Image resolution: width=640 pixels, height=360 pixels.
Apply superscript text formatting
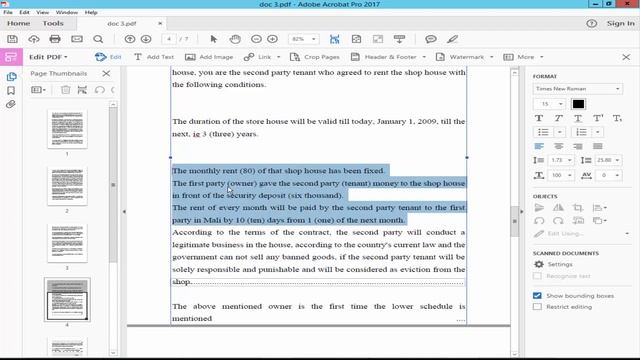tap(598, 118)
